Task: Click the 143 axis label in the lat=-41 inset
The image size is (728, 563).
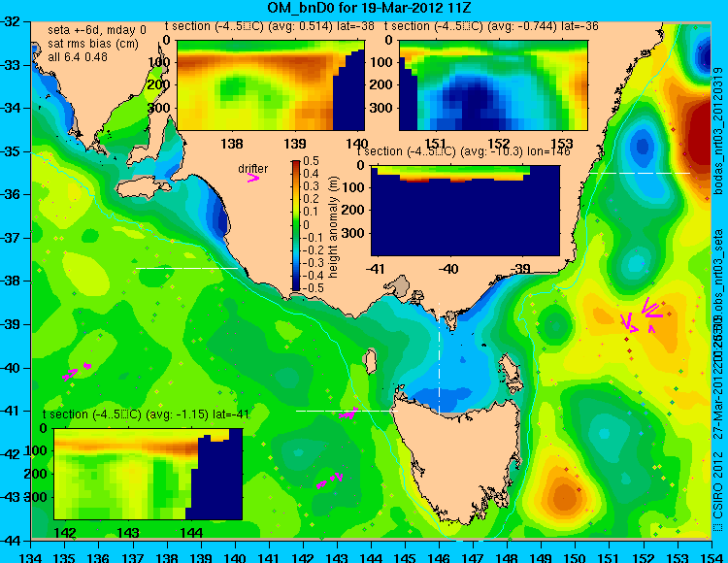Action: [128, 532]
